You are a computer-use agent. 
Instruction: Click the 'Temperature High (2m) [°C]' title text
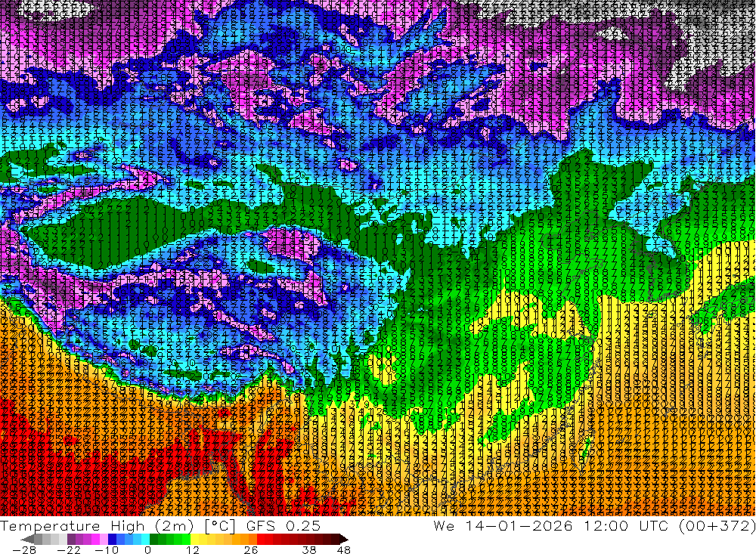[117, 526]
